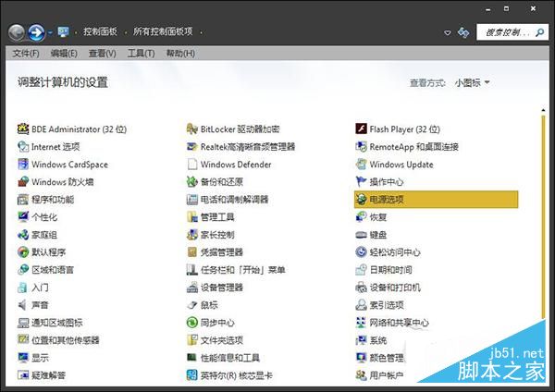555x392 pixels.
Task: Open the 英特尔(R) 核芯显卡 icon
Action: [x=191, y=375]
